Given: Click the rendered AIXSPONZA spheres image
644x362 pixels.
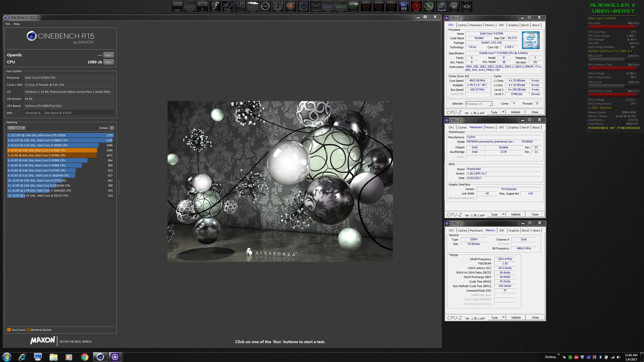Looking at the screenshot, I should [280, 181].
